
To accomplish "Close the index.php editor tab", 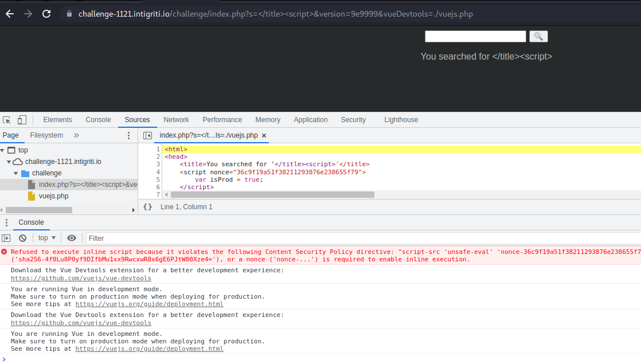I will pyautogui.click(x=264, y=136).
